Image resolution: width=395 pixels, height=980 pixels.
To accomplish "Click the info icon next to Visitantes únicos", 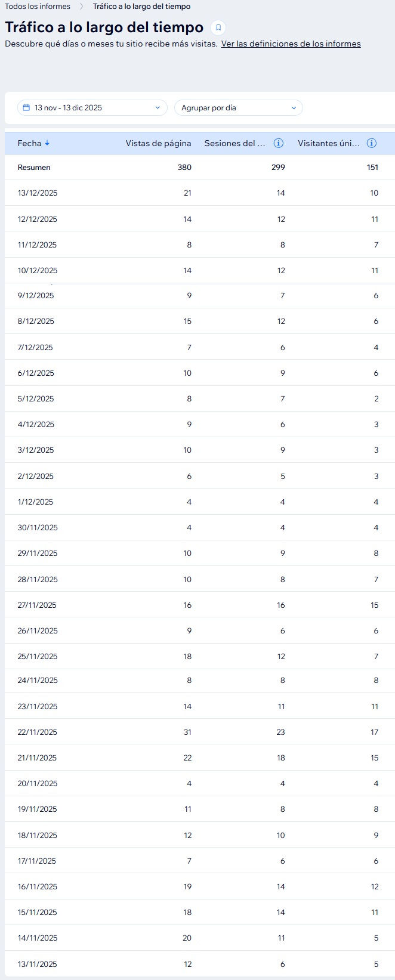I will pyautogui.click(x=371, y=143).
